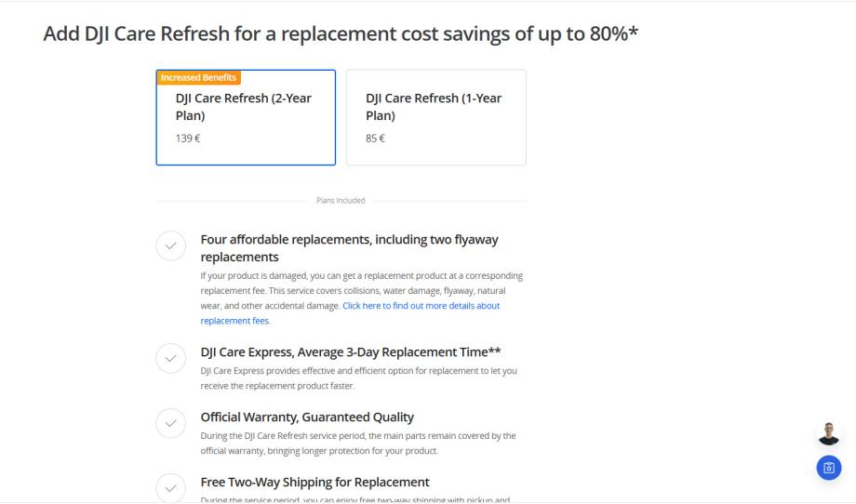The height and width of the screenshot is (504, 856).
Task: Choose the DJI Care Refresh 1-Year Plan
Action: coord(435,117)
